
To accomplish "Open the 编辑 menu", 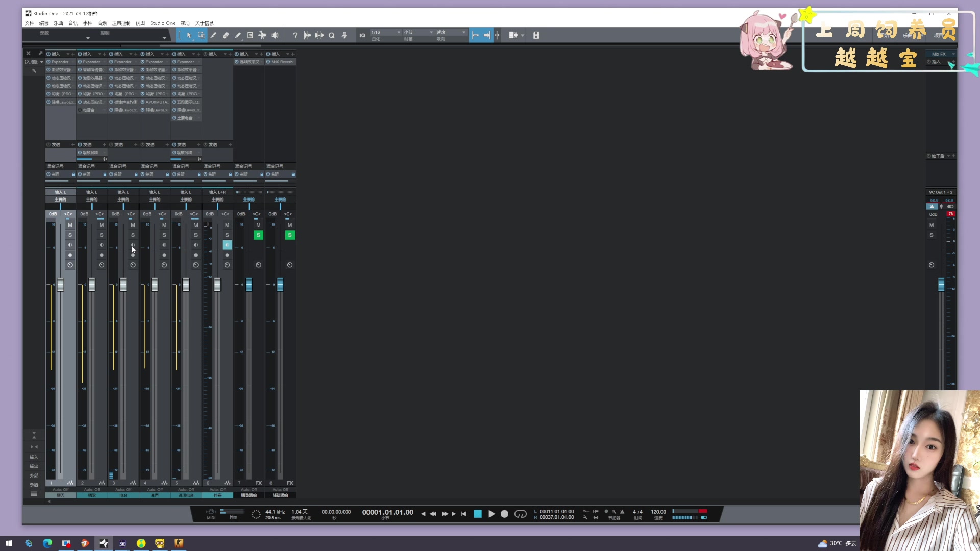I will click(x=44, y=23).
